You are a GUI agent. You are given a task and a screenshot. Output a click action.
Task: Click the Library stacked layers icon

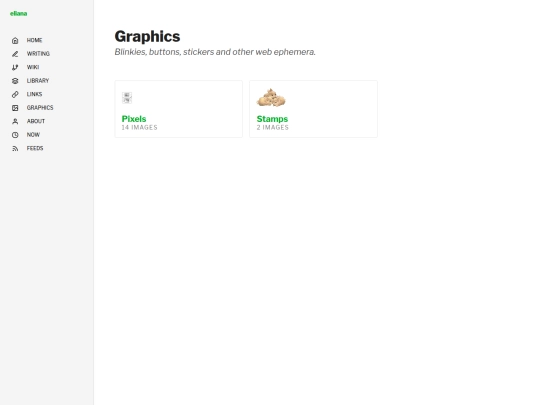tap(15, 81)
